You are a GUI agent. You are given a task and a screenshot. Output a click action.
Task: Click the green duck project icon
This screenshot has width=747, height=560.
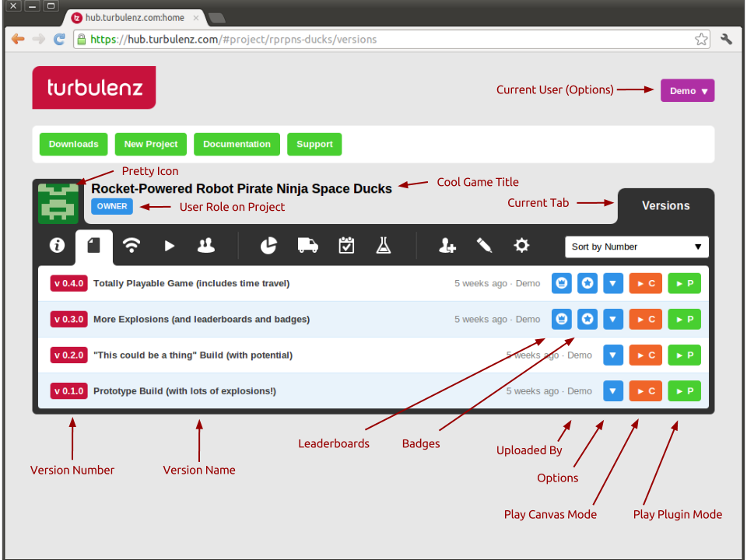click(x=58, y=204)
